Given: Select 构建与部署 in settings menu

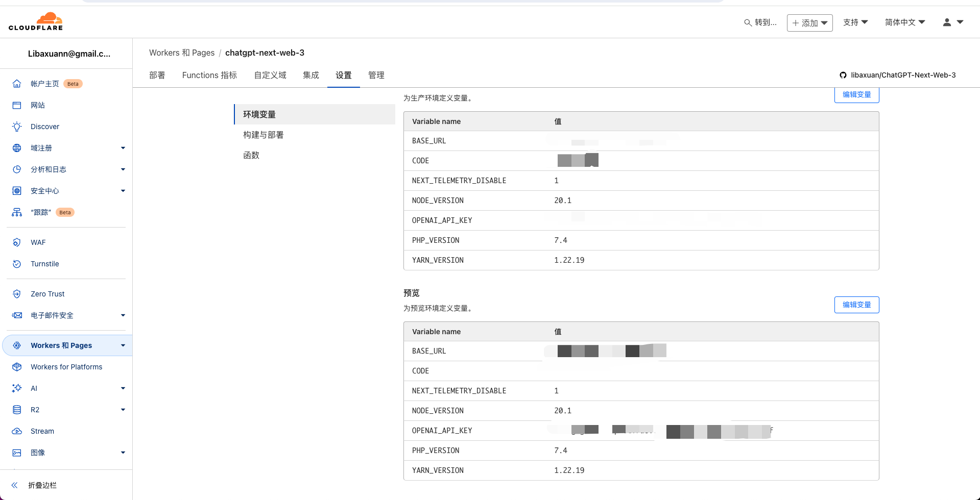Looking at the screenshot, I should tap(264, 135).
